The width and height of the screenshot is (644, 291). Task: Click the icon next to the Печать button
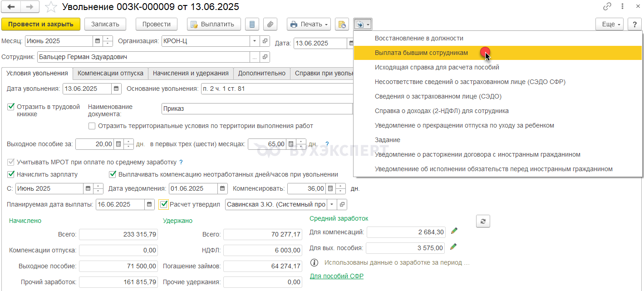tap(342, 24)
